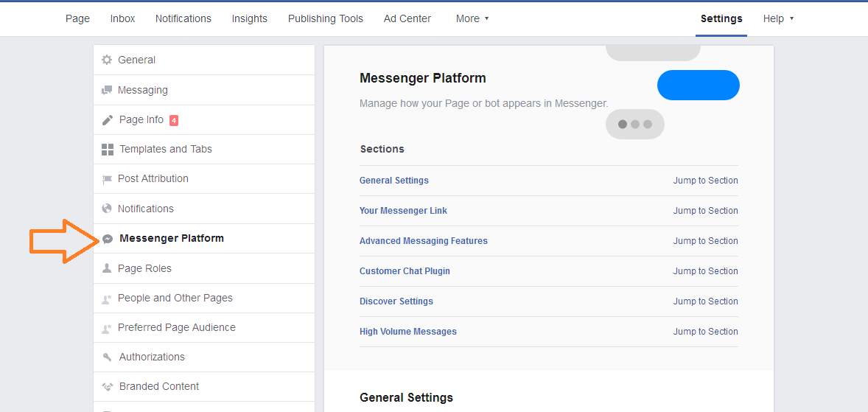This screenshot has height=412, width=868.
Task: Click the Page Info pencil icon
Action: 108,119
